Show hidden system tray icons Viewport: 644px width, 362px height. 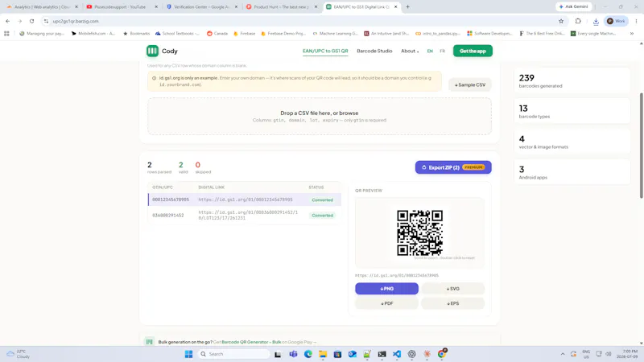pyautogui.click(x=562, y=354)
